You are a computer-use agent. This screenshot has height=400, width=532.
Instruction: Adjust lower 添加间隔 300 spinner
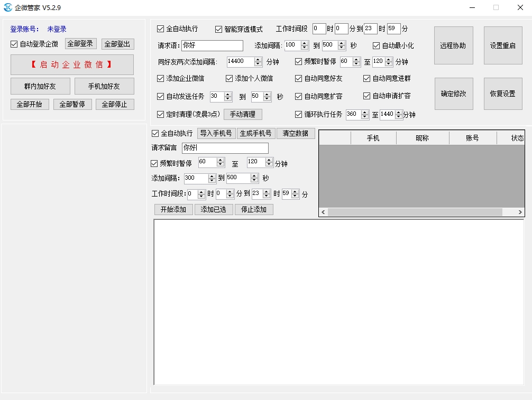point(200,178)
